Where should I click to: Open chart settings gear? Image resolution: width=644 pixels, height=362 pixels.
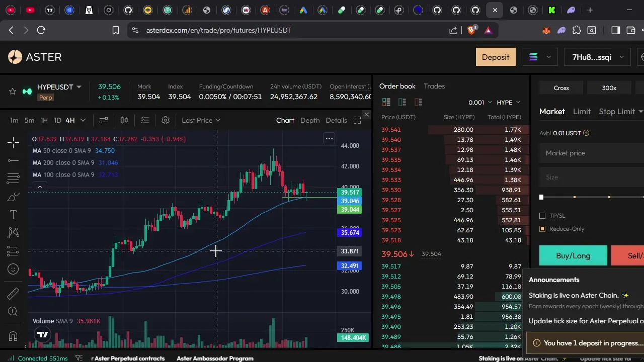166,120
